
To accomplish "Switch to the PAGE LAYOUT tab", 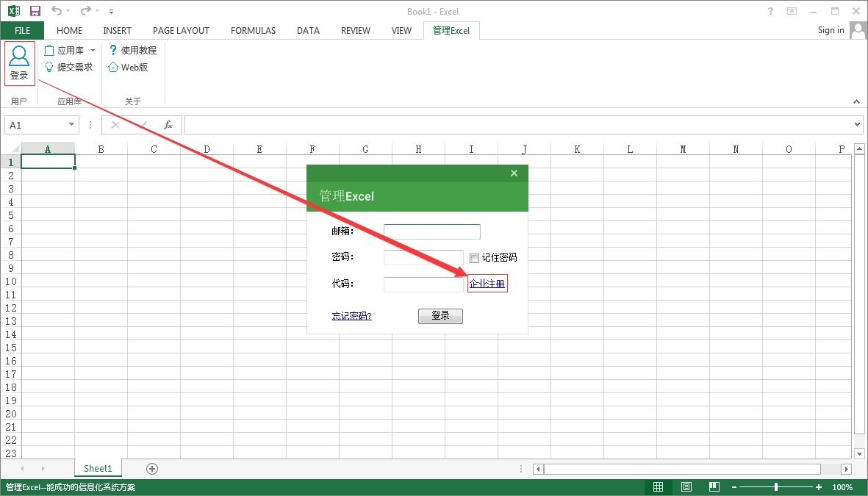I will (181, 30).
